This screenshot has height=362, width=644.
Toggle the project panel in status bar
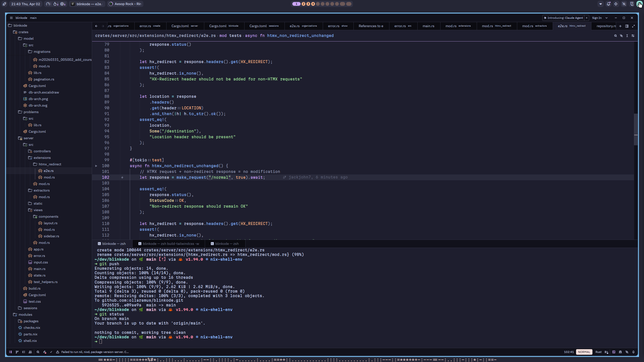11,352
